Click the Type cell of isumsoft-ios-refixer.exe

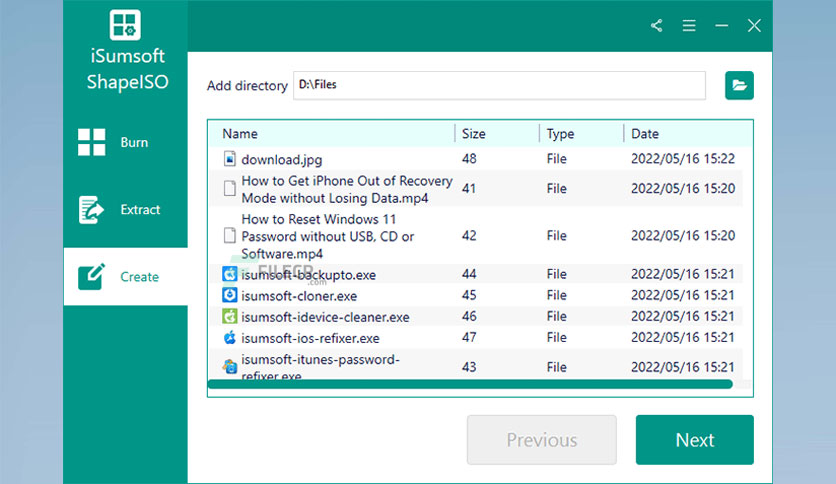point(556,337)
